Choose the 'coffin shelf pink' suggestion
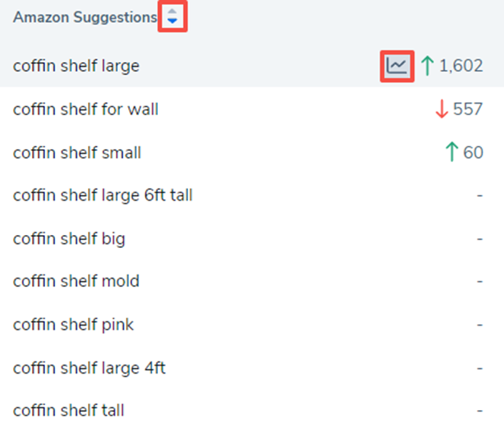The image size is (504, 445). (x=73, y=325)
